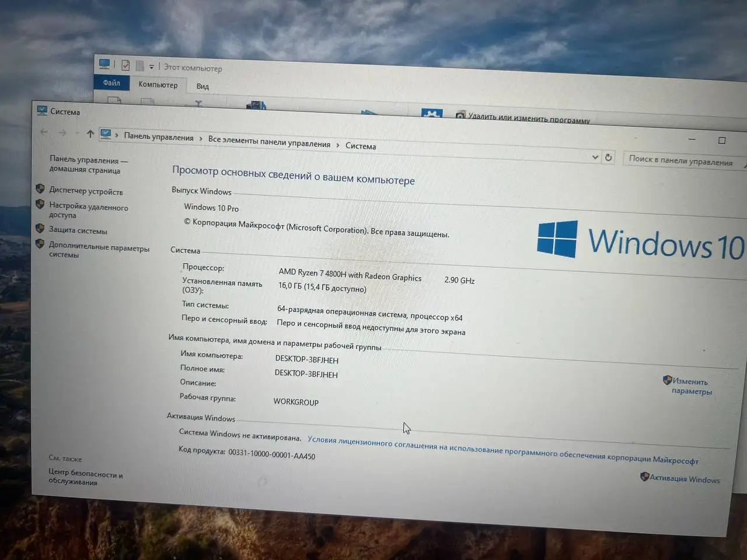Image resolution: width=747 pixels, height=560 pixels.
Task: Refresh the Система page
Action: [x=608, y=157]
